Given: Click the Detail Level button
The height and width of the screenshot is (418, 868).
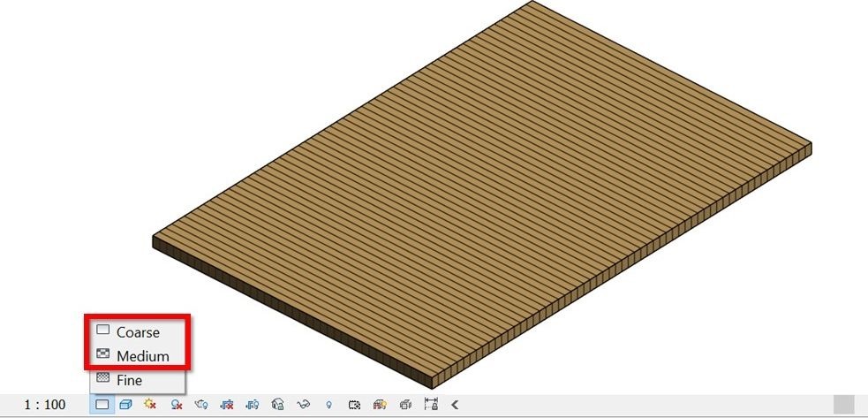Looking at the screenshot, I should (102, 405).
